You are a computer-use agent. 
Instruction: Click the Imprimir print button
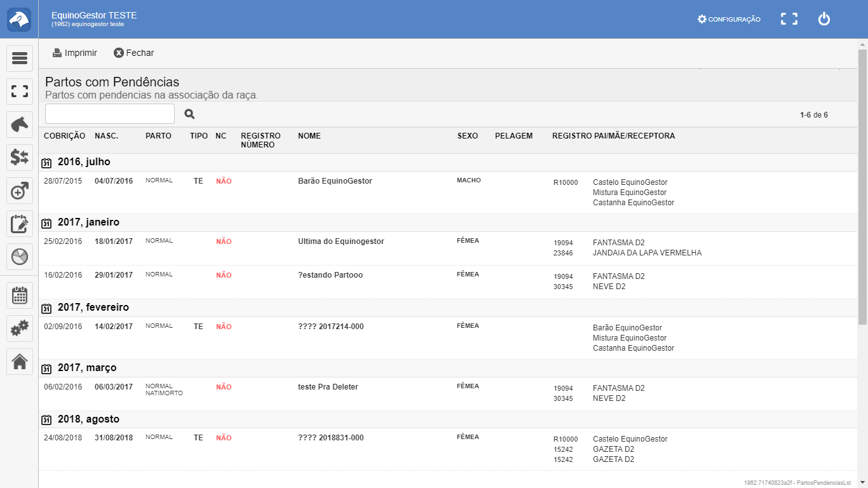[x=75, y=53]
